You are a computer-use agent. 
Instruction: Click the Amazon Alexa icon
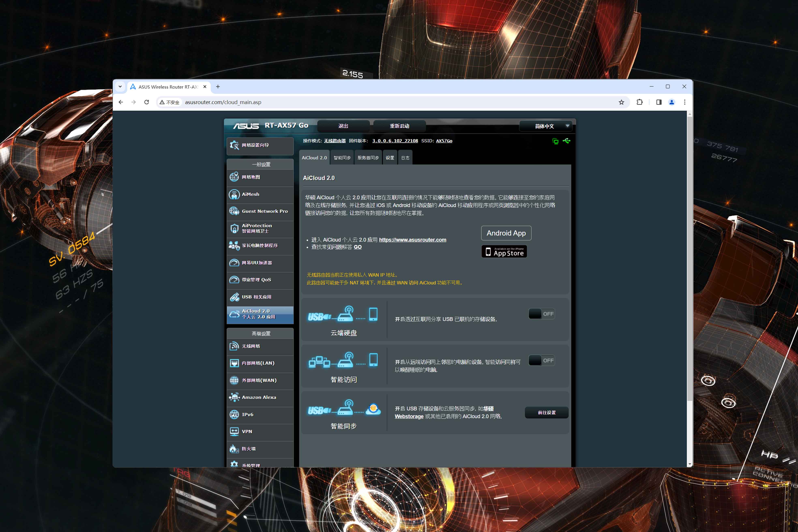[234, 397]
